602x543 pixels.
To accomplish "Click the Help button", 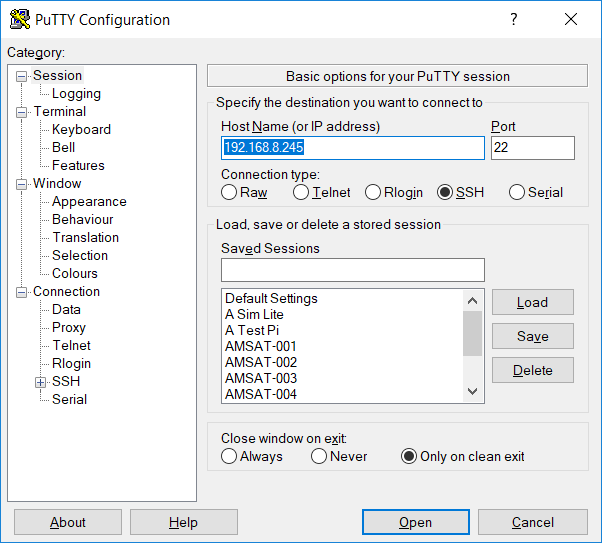I will click(x=184, y=522).
